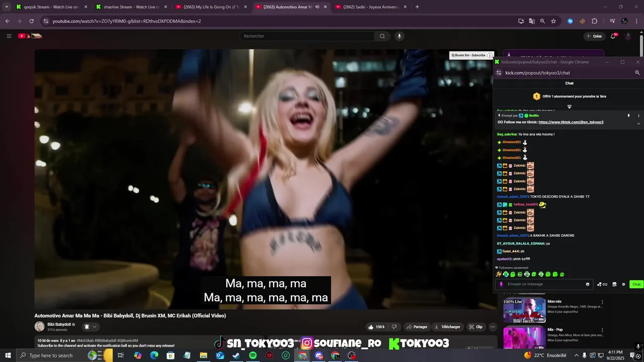Click the #McErikah hashtag
The image size is (644, 362).
(85, 340)
